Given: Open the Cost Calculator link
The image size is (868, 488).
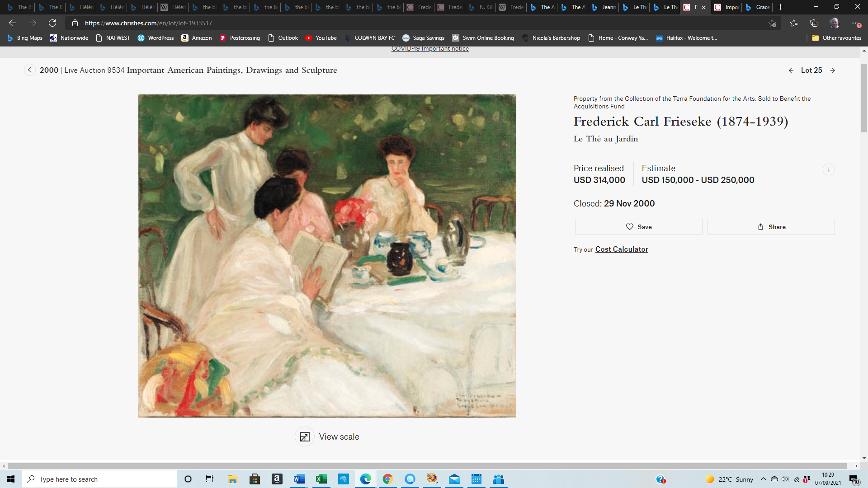Looking at the screenshot, I should (x=622, y=249).
